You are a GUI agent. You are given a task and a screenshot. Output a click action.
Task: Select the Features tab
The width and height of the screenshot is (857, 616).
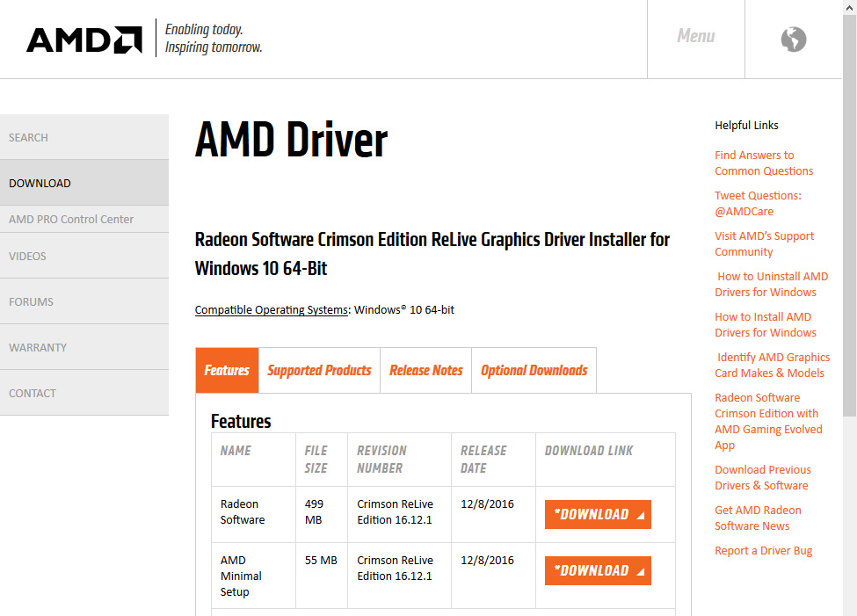point(227,371)
